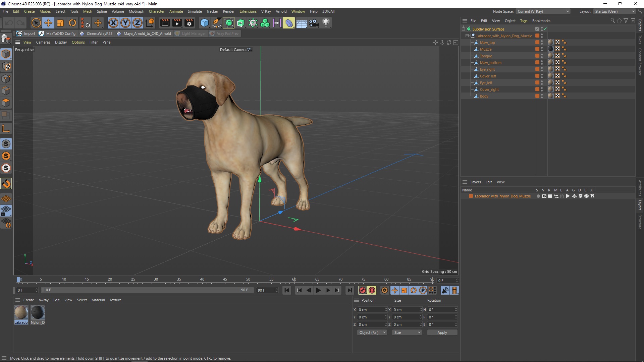Add a Camera object

(314, 23)
